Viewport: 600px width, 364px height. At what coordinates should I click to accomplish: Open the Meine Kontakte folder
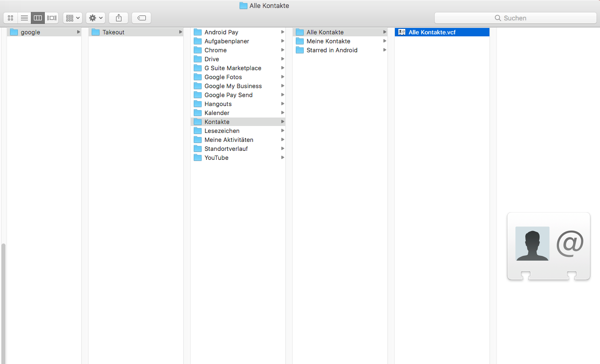tap(340, 41)
